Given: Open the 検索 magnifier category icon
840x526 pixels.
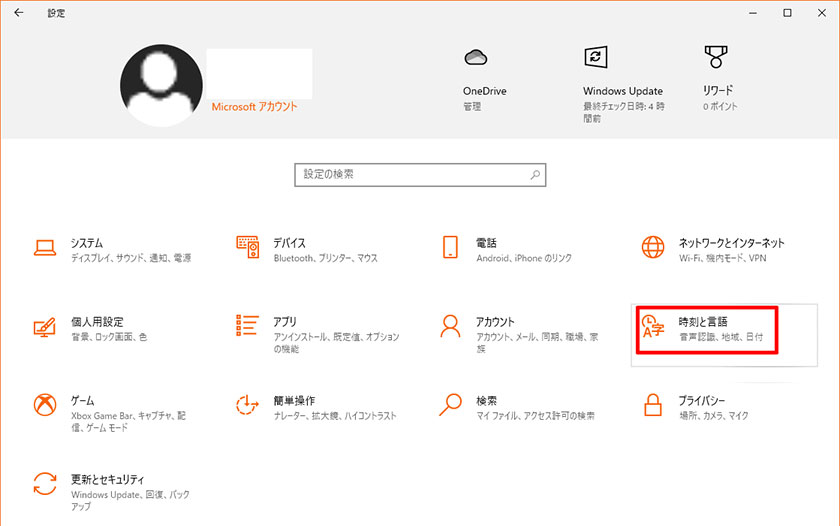Looking at the screenshot, I should [451, 405].
